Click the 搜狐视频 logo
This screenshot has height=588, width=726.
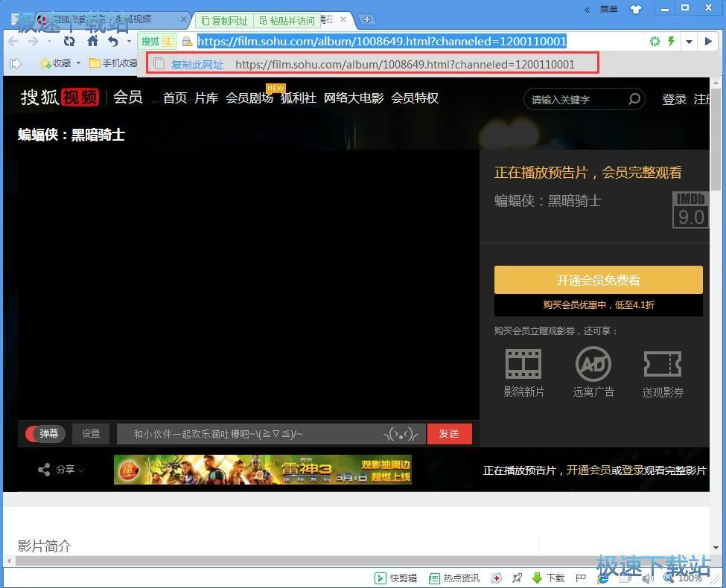[60, 98]
